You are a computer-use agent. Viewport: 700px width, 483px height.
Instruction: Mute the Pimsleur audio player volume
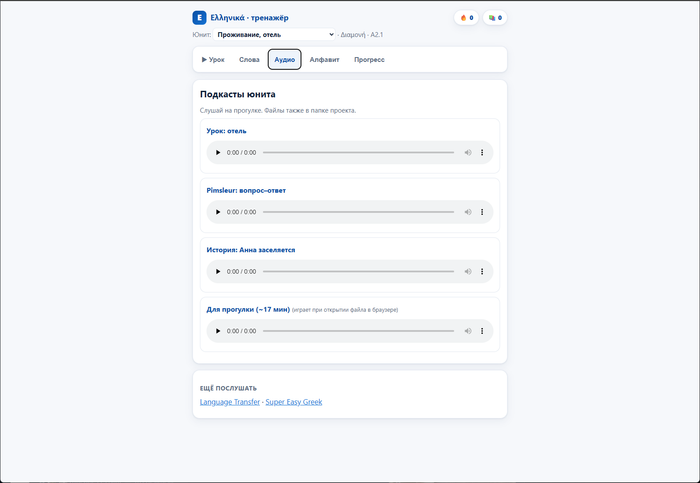(x=468, y=212)
